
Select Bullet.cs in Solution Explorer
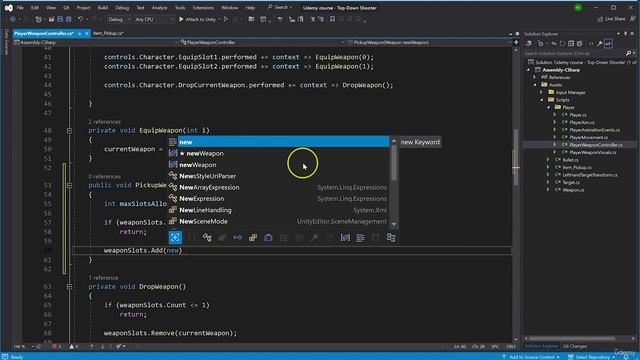(570, 160)
